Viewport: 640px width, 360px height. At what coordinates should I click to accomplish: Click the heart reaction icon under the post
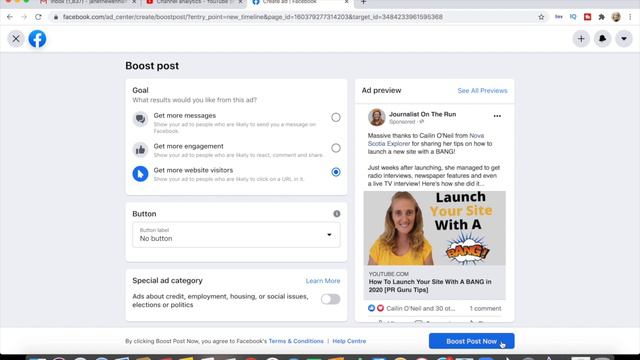380,308
